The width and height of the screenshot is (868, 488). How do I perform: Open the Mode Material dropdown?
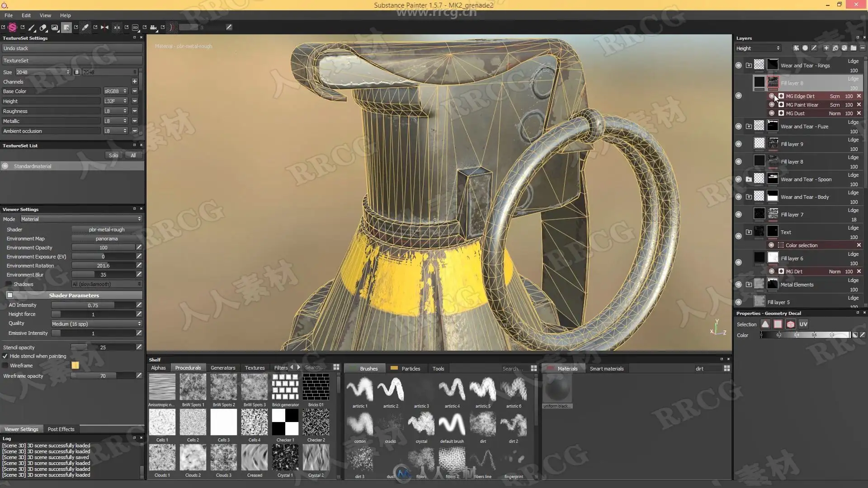[81, 219]
